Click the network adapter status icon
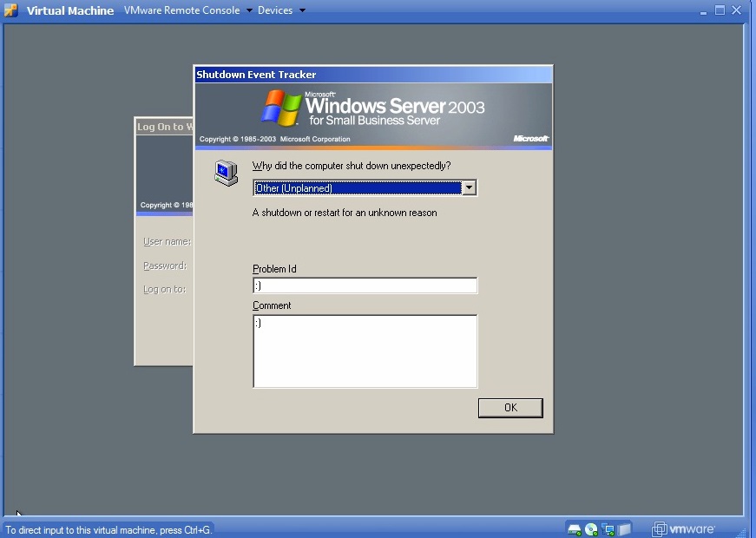Viewport: 756px width, 538px height. 608,530
